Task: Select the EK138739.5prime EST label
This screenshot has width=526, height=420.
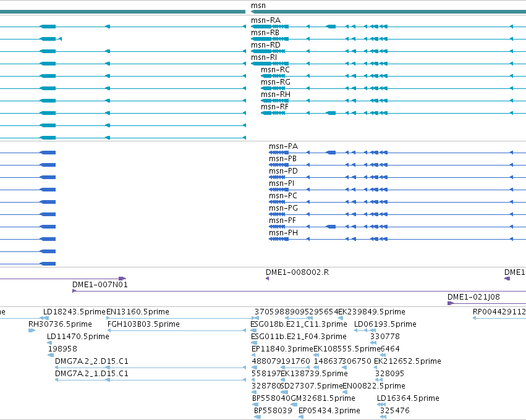Action: (314, 374)
